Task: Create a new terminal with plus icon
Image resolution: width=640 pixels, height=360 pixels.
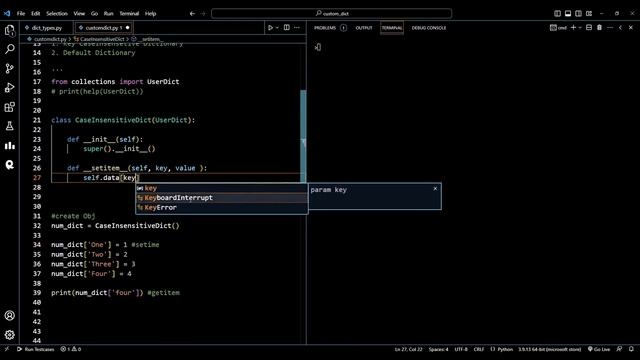Action: tap(573, 28)
